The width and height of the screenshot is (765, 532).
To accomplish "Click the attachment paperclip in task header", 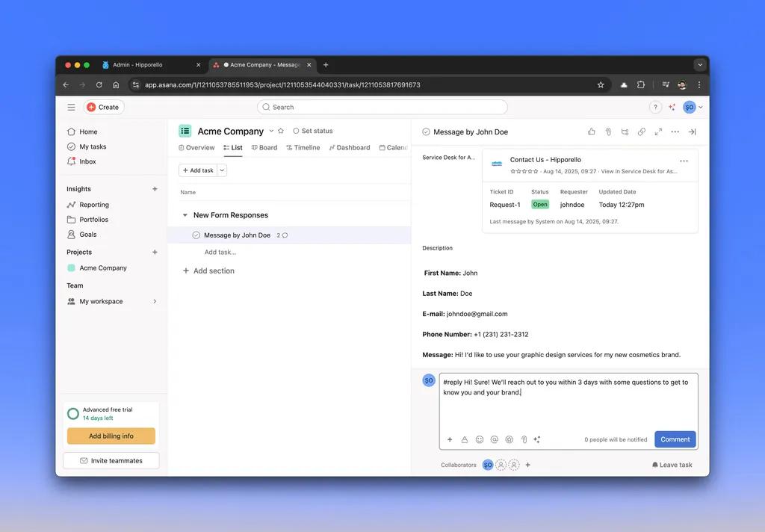I will click(608, 132).
